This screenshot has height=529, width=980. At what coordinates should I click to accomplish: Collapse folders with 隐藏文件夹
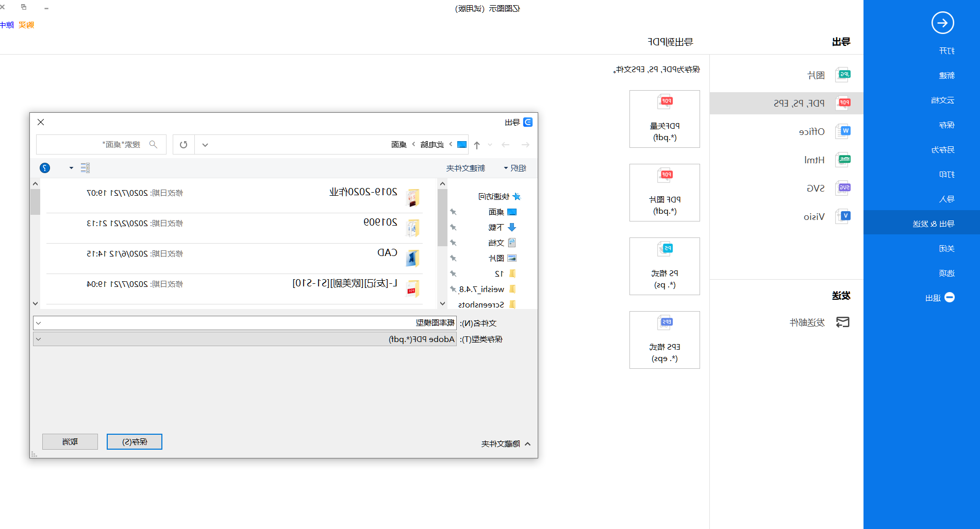(506, 444)
